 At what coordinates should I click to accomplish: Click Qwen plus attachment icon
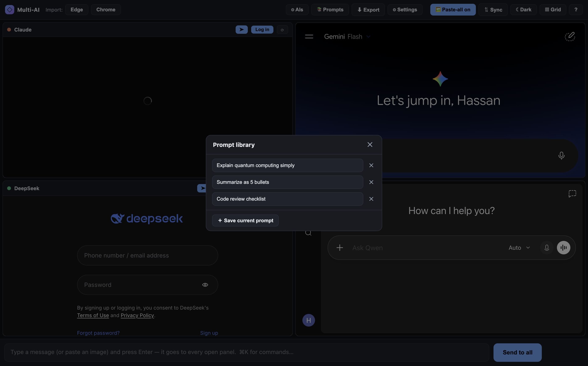(340, 248)
